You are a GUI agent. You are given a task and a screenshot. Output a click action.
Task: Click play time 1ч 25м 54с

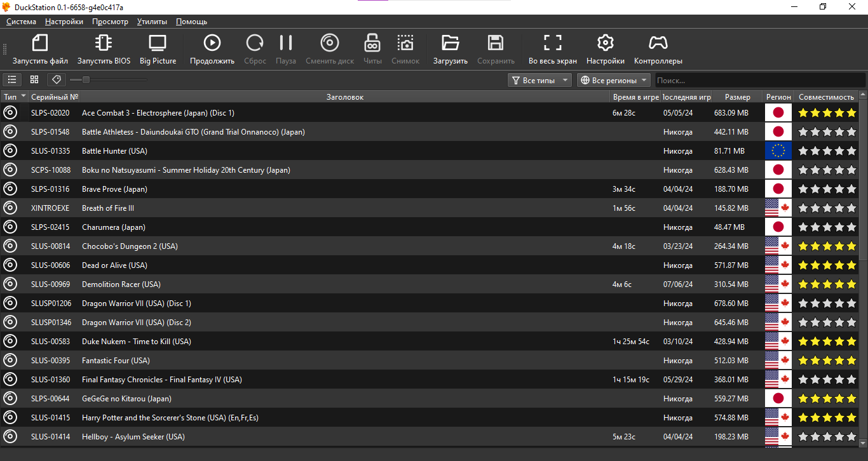point(631,342)
